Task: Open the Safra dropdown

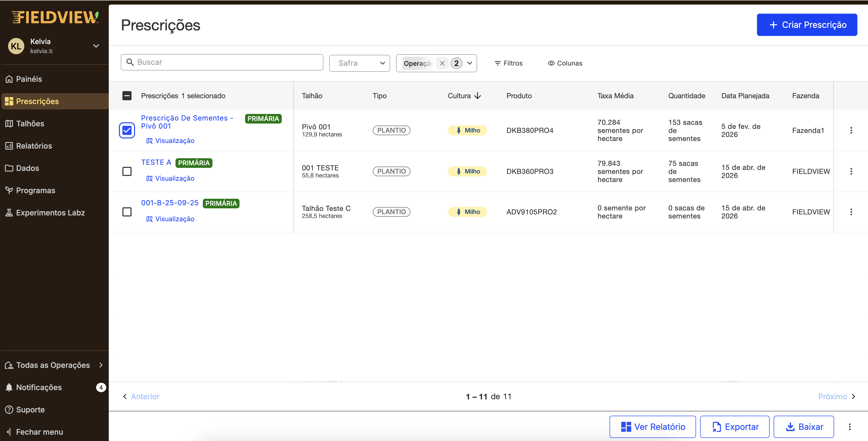Action: pos(359,63)
